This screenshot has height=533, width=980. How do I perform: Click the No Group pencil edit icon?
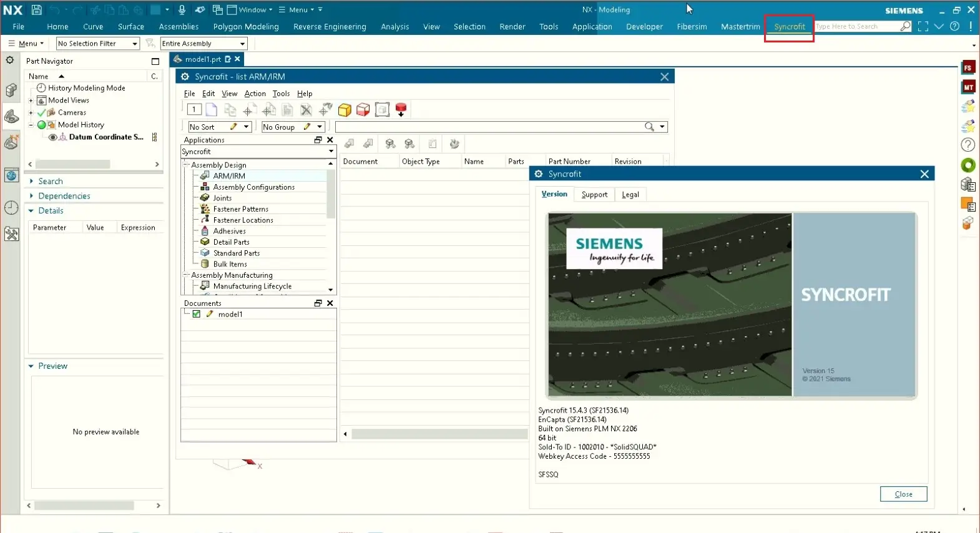307,127
